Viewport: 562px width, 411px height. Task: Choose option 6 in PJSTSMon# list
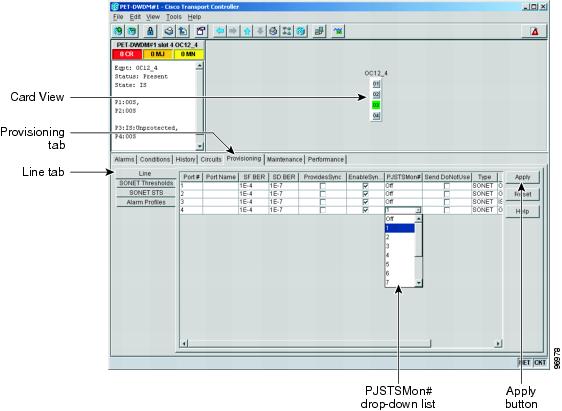click(x=400, y=273)
